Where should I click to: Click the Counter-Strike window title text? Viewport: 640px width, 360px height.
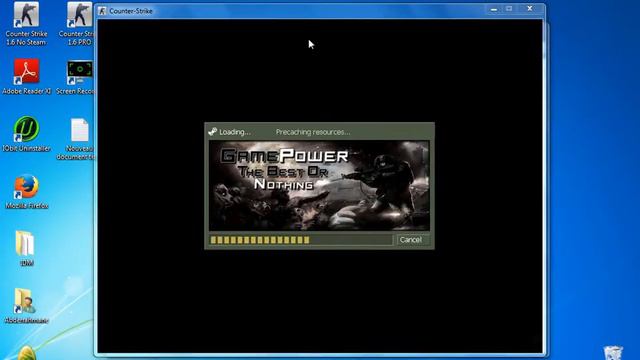(x=131, y=11)
